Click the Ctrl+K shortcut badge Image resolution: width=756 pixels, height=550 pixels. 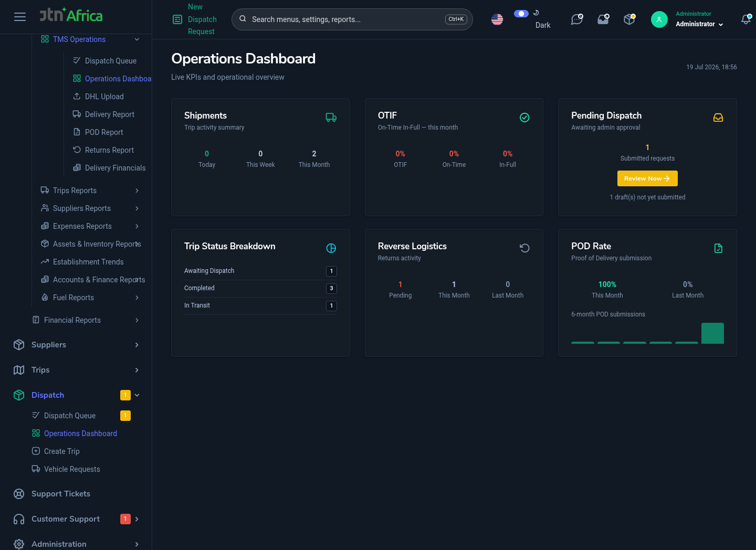click(456, 19)
